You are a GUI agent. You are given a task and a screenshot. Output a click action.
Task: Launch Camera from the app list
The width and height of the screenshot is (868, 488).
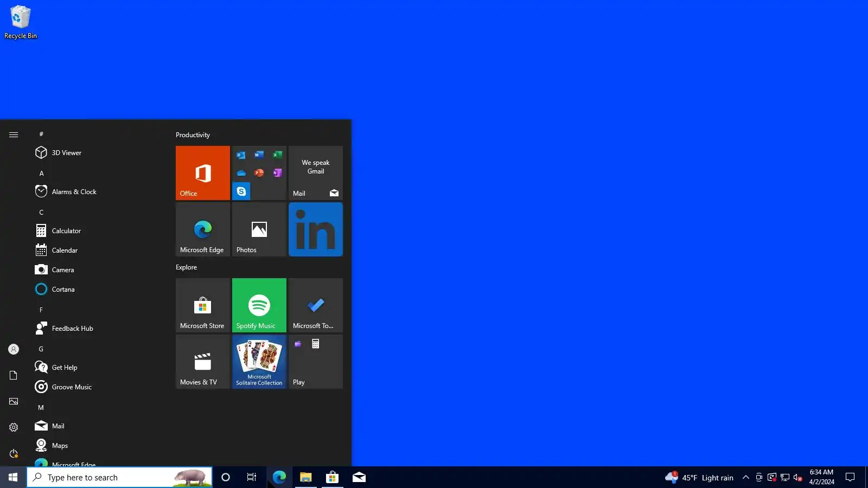click(x=100, y=270)
